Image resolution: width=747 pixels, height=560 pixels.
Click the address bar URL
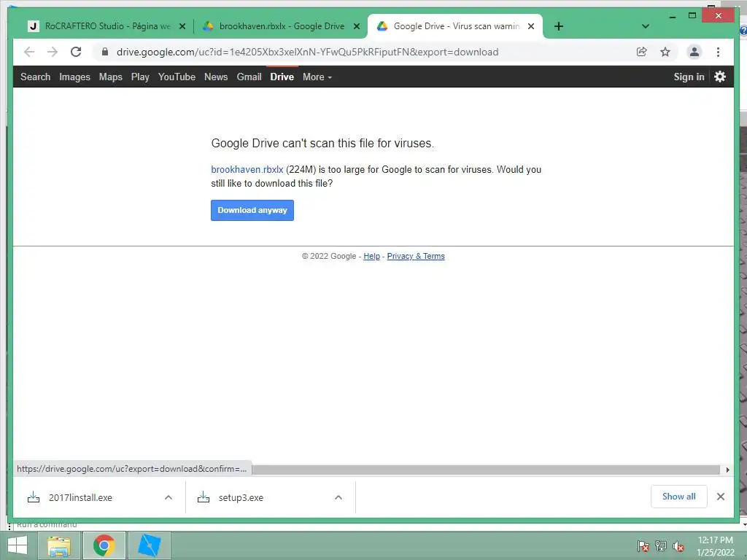coord(307,52)
